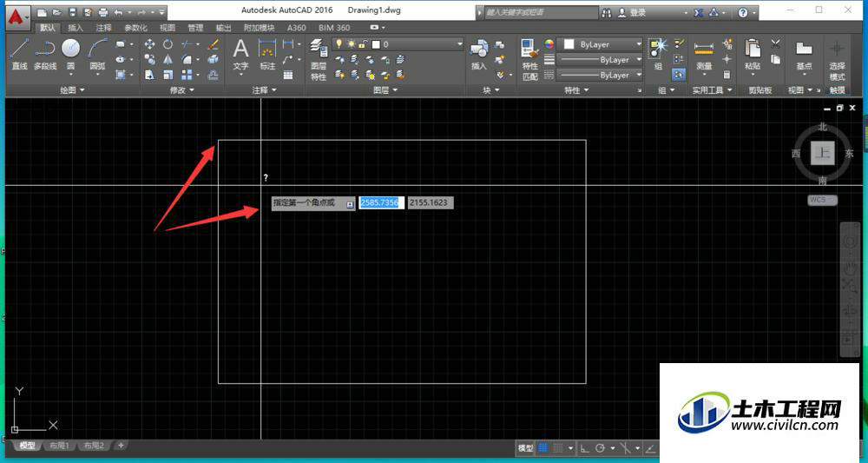868x463 pixels.
Task: Open the ByLayer lineweight dropdown
Action: click(638, 59)
